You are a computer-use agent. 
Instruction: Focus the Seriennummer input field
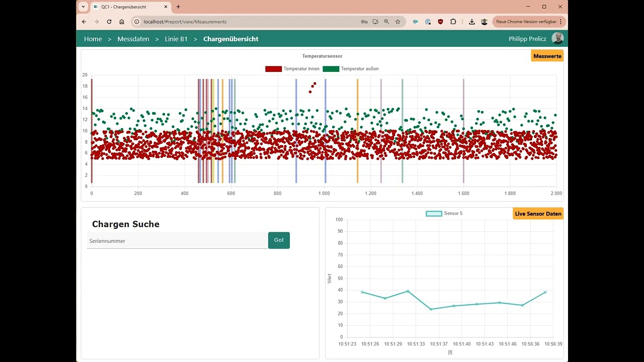click(178, 241)
